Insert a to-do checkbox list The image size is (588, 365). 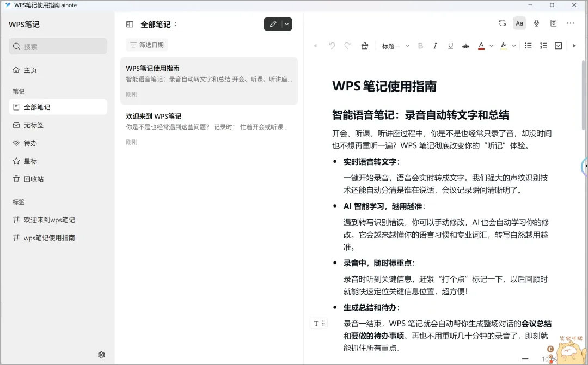[x=558, y=46]
